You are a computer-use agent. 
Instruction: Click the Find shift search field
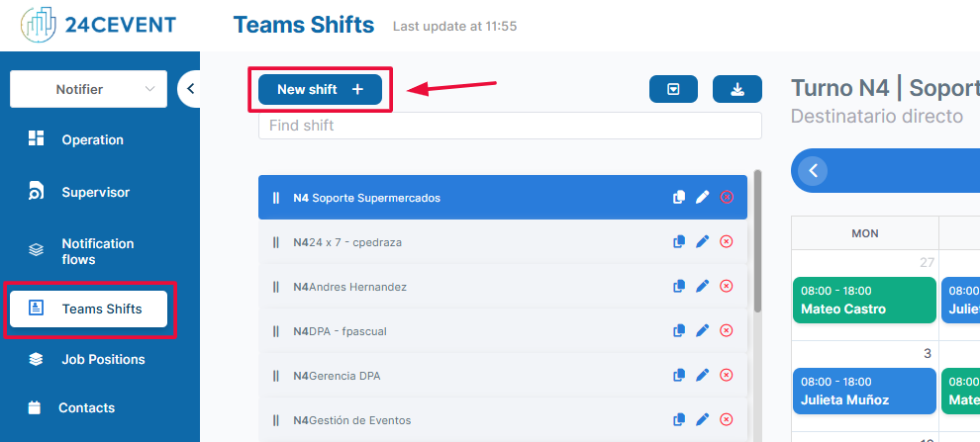510,126
